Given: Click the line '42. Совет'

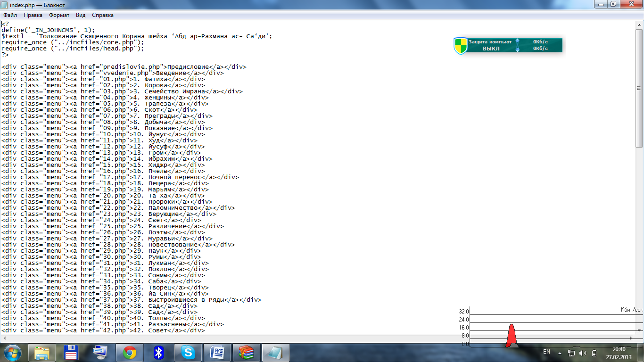Looking at the screenshot, I should pyautogui.click(x=103, y=330).
